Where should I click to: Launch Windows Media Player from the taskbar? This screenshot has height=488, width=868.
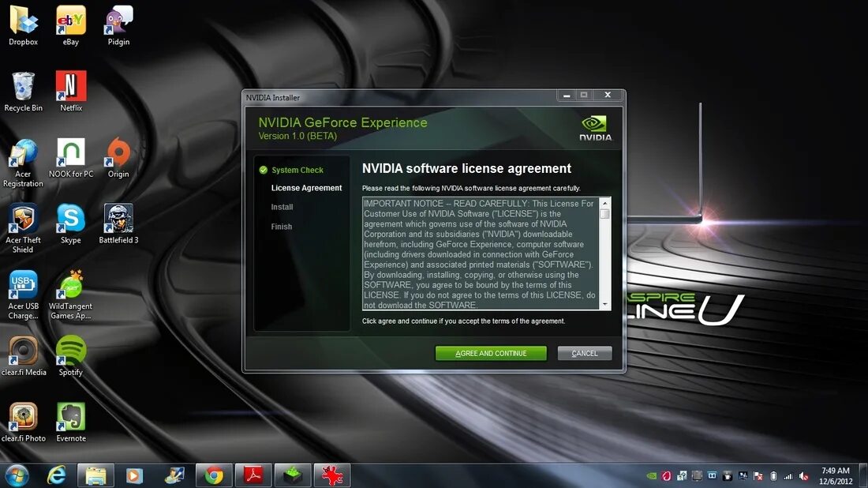[x=134, y=476]
